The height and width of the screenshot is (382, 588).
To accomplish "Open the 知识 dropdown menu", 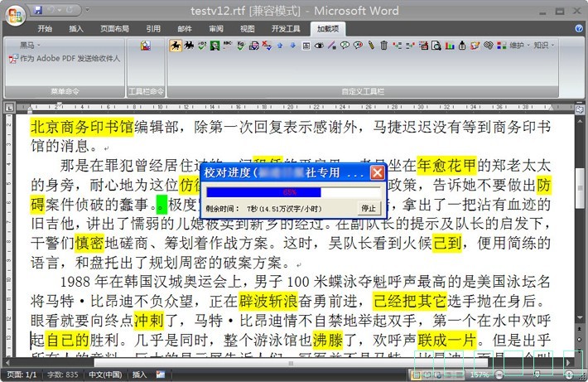I will (544, 46).
